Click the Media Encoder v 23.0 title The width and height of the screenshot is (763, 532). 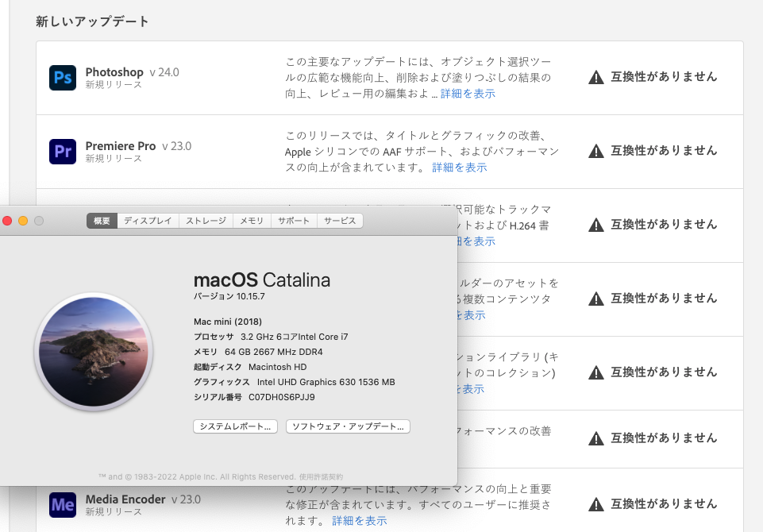pyautogui.click(x=143, y=499)
